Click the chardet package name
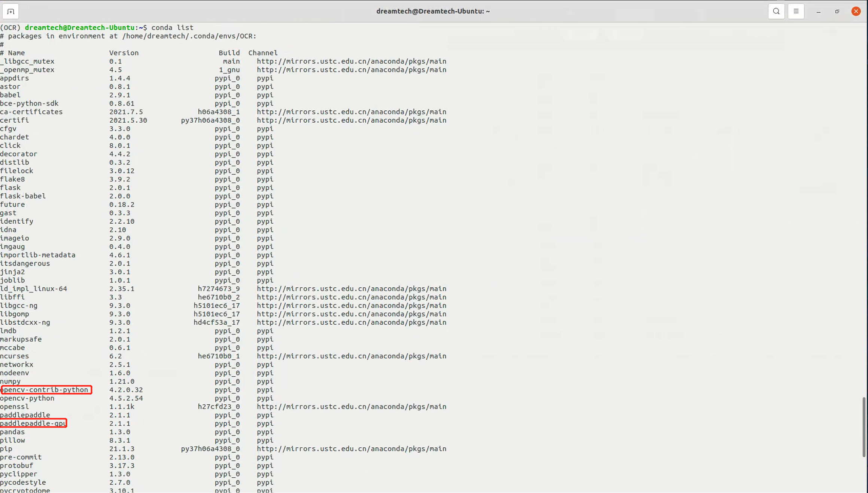 [x=15, y=137]
